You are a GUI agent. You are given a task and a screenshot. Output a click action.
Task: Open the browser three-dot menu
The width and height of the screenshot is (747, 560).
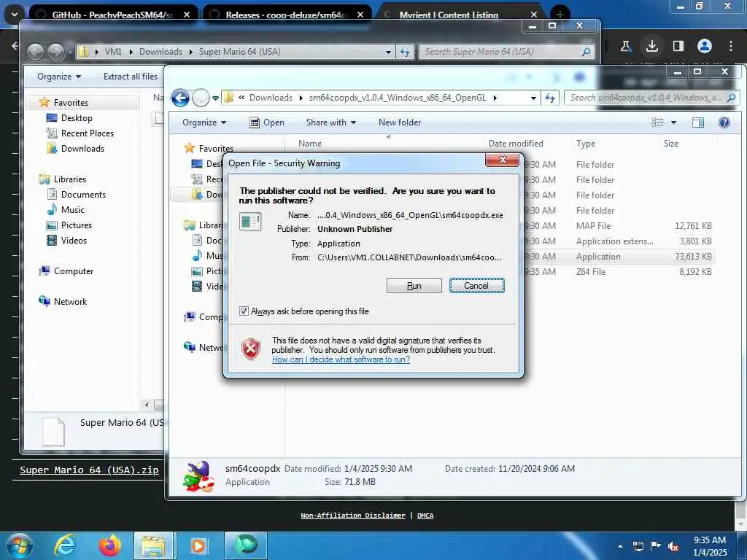[731, 46]
